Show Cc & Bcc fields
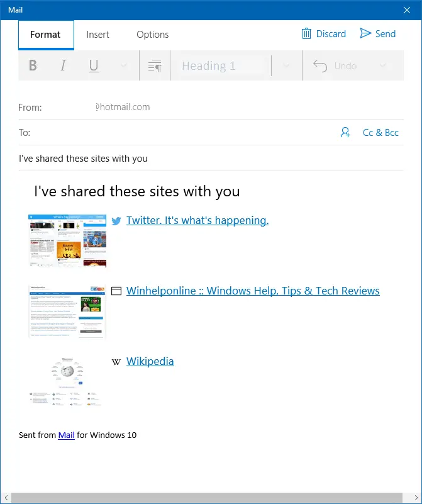 tap(380, 132)
